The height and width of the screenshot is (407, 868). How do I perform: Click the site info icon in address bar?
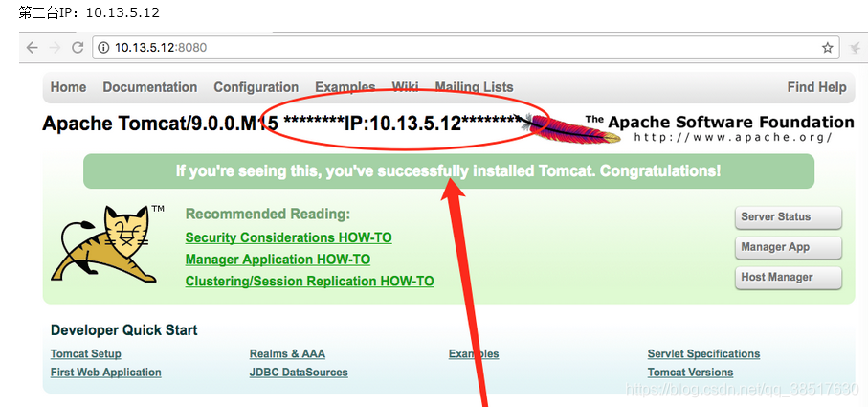coord(103,48)
